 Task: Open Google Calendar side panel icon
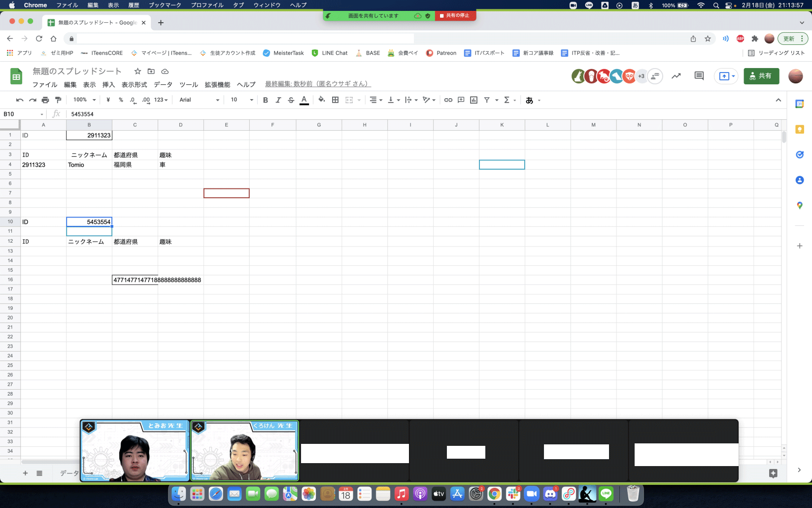(800, 104)
